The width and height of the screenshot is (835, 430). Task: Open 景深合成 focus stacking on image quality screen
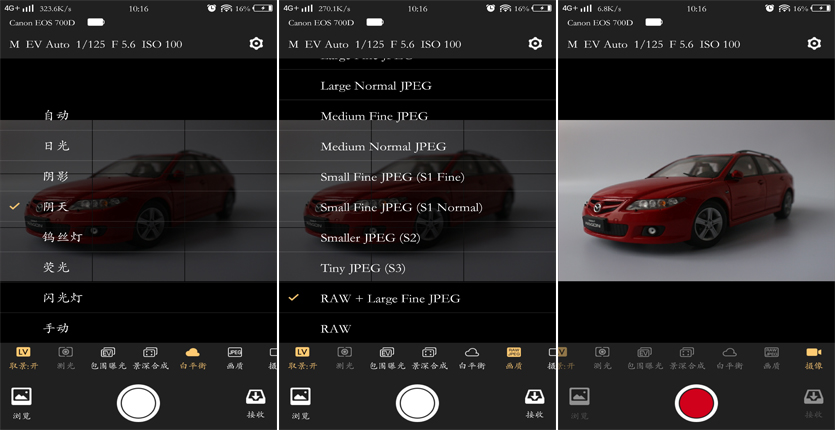tap(429, 358)
